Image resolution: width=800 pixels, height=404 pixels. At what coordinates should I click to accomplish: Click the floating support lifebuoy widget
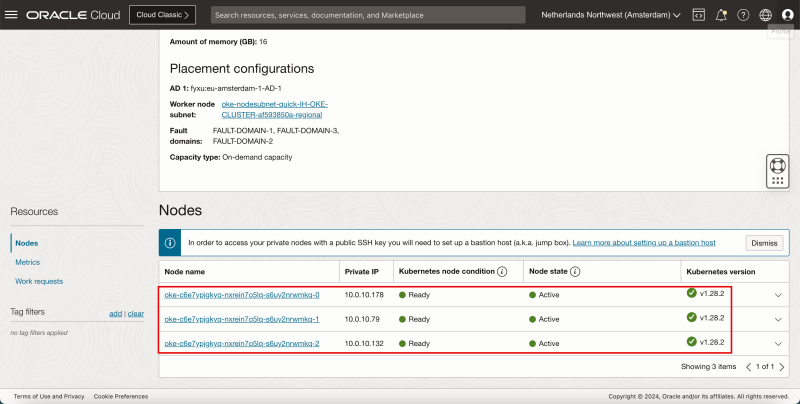click(x=777, y=165)
